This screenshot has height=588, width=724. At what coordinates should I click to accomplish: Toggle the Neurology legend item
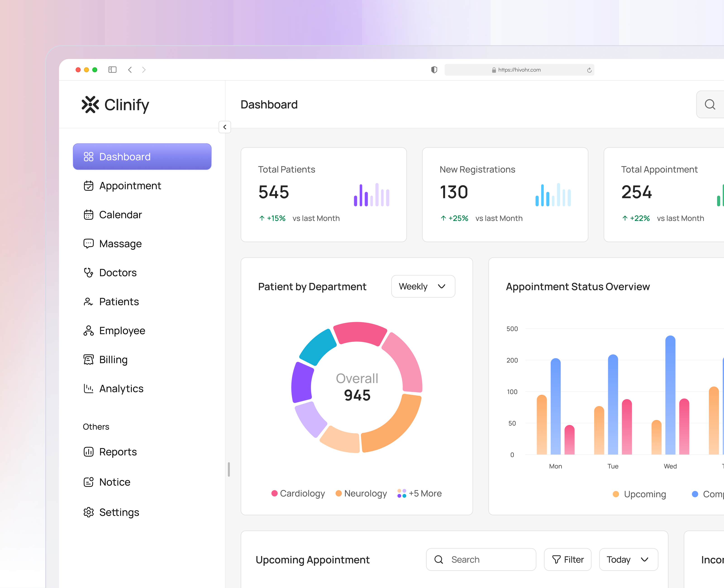point(361,493)
